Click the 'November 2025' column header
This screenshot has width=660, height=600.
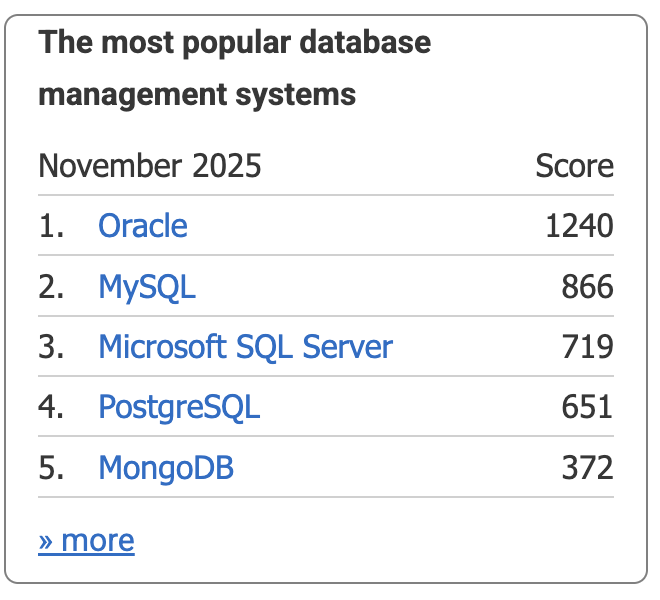(150, 165)
